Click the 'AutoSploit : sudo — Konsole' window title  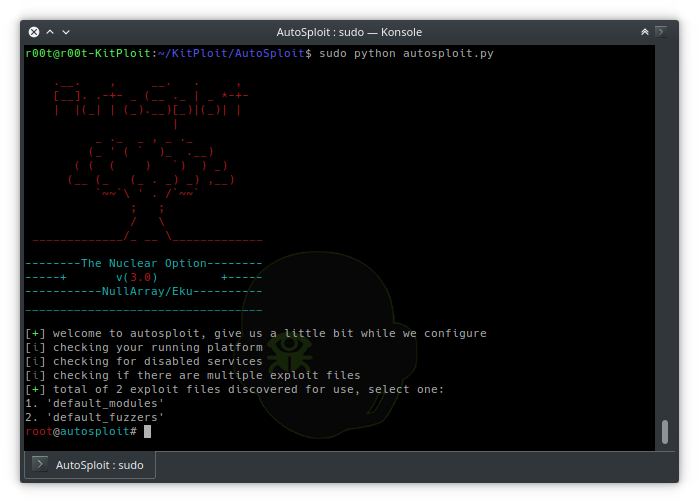coord(349,32)
